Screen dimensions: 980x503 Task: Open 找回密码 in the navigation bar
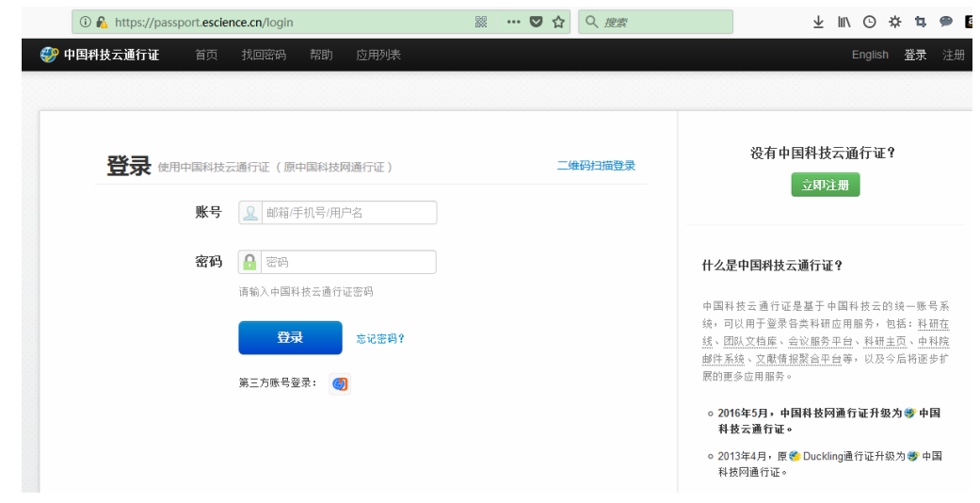click(264, 55)
